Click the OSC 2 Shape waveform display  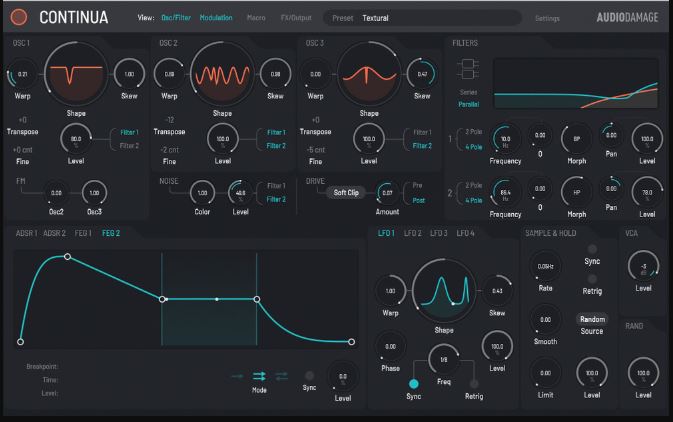coord(222,74)
